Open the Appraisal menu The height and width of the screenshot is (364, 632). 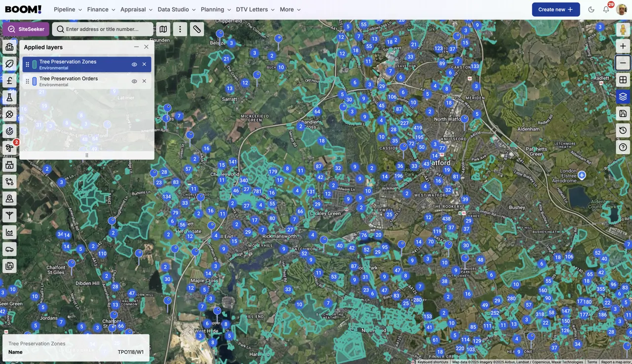point(136,9)
